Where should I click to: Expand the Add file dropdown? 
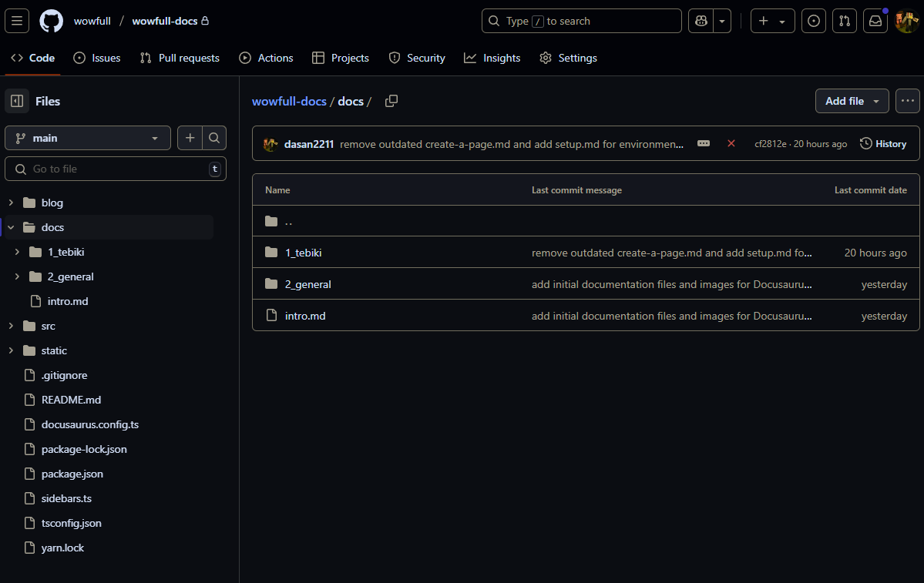852,101
